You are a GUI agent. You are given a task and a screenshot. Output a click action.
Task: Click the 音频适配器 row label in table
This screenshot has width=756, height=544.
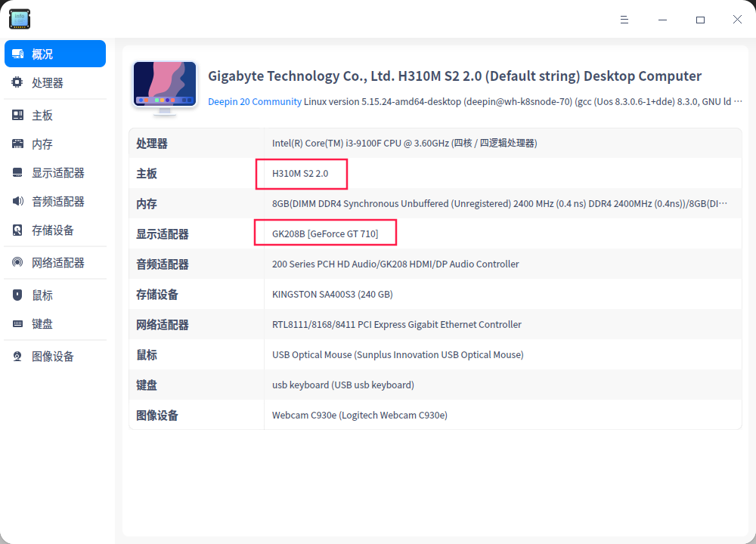tap(163, 264)
